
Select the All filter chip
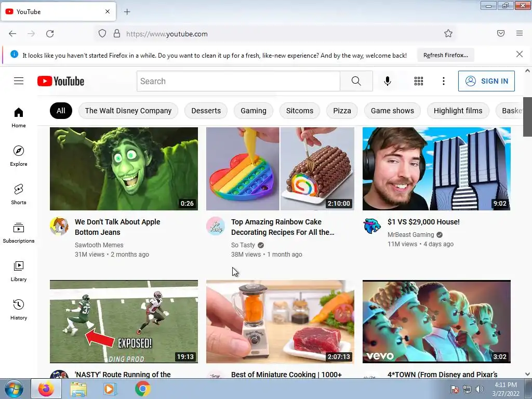[61, 111]
